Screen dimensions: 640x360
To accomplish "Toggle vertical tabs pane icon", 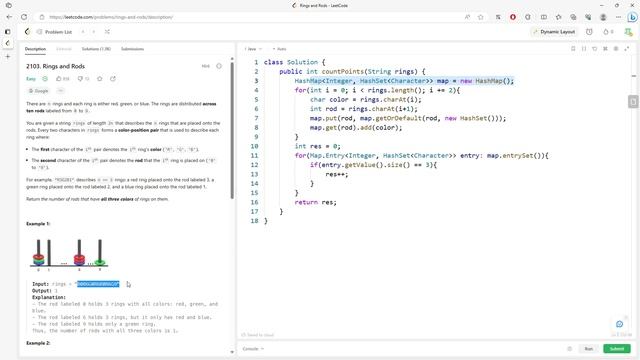I will point(8,31).
